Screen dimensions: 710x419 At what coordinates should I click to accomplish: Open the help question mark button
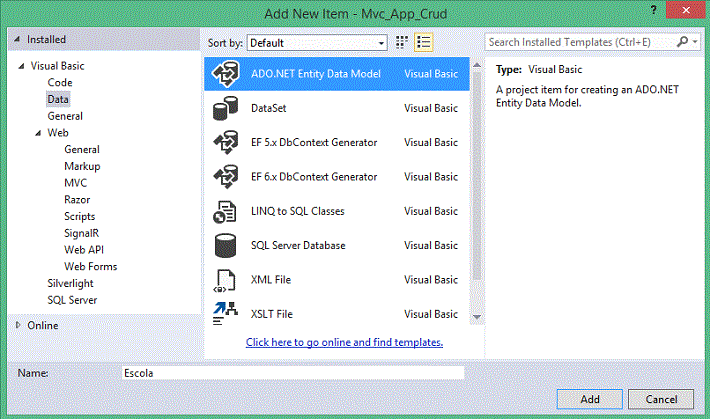pos(653,10)
